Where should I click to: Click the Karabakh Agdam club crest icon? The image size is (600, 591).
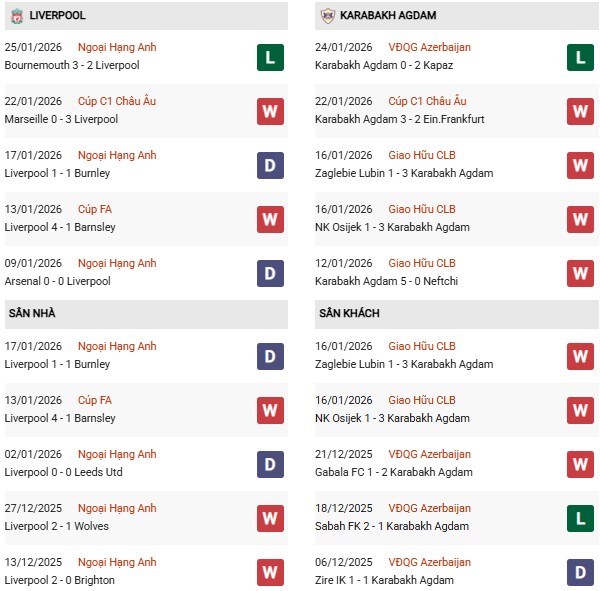coord(327,16)
